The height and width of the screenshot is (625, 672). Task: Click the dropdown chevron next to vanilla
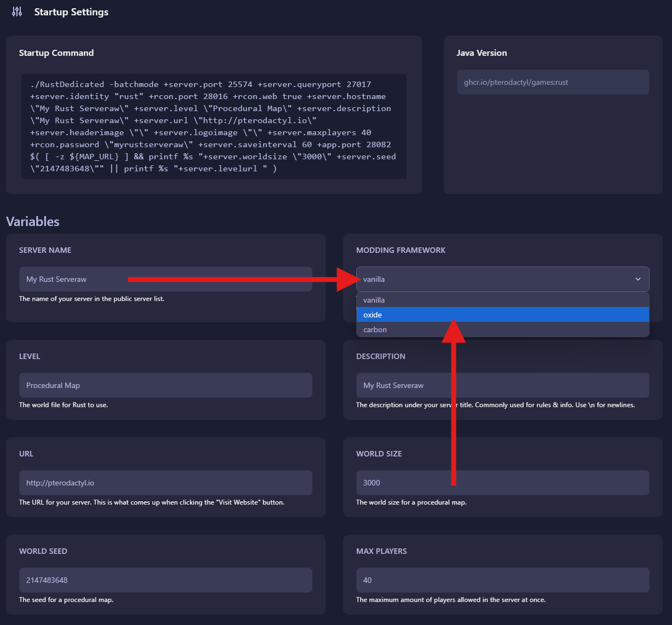pyautogui.click(x=638, y=279)
